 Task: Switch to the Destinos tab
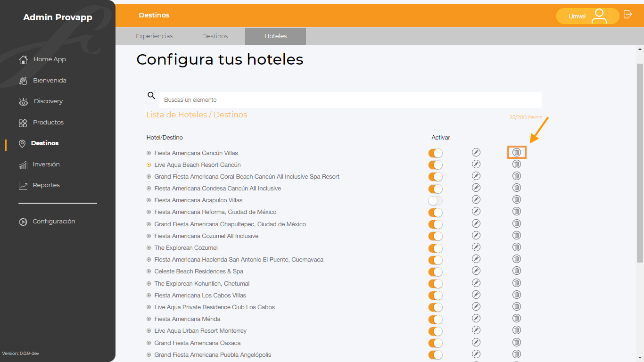[215, 36]
